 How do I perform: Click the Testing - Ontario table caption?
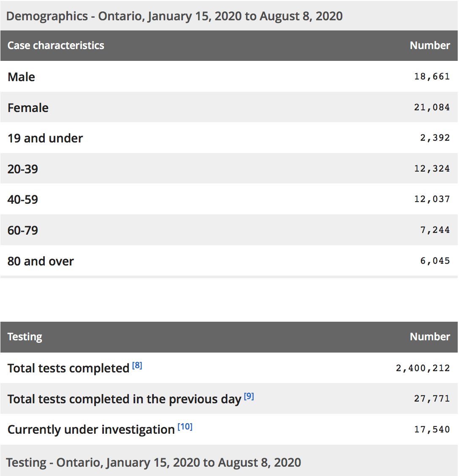pyautogui.click(x=153, y=462)
